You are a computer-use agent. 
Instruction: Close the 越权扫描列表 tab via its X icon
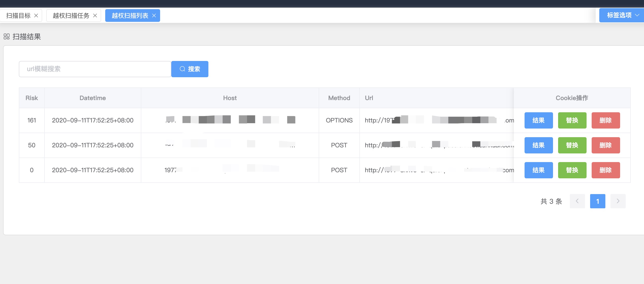point(154,15)
